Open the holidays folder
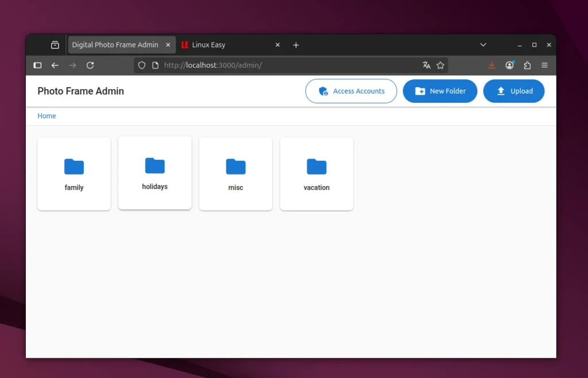588x378 pixels. (154, 172)
